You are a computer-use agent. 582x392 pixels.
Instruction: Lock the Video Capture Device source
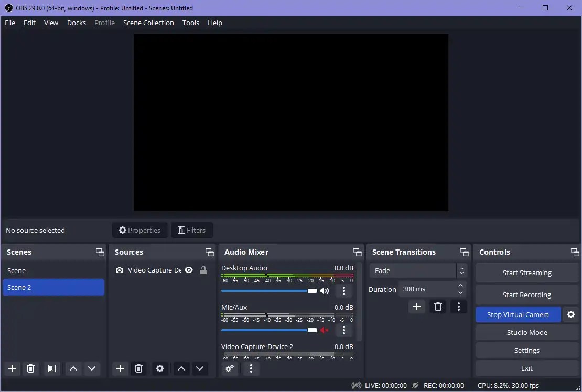(x=203, y=270)
